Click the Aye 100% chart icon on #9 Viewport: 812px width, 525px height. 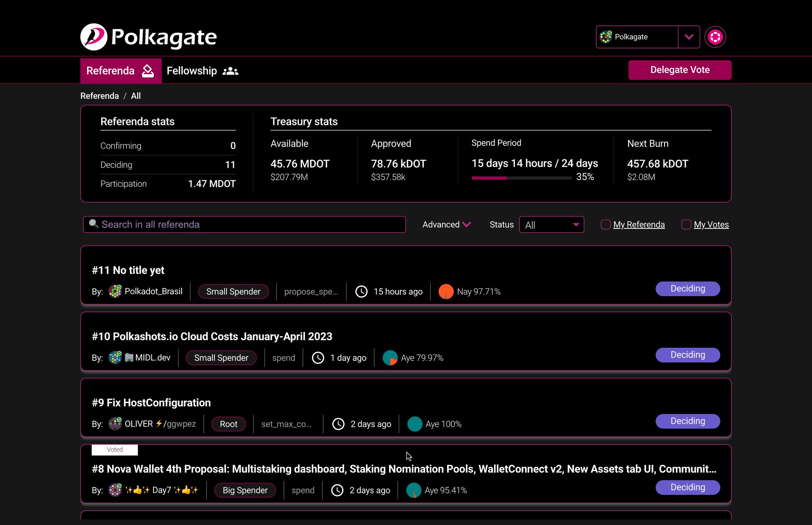(415, 423)
